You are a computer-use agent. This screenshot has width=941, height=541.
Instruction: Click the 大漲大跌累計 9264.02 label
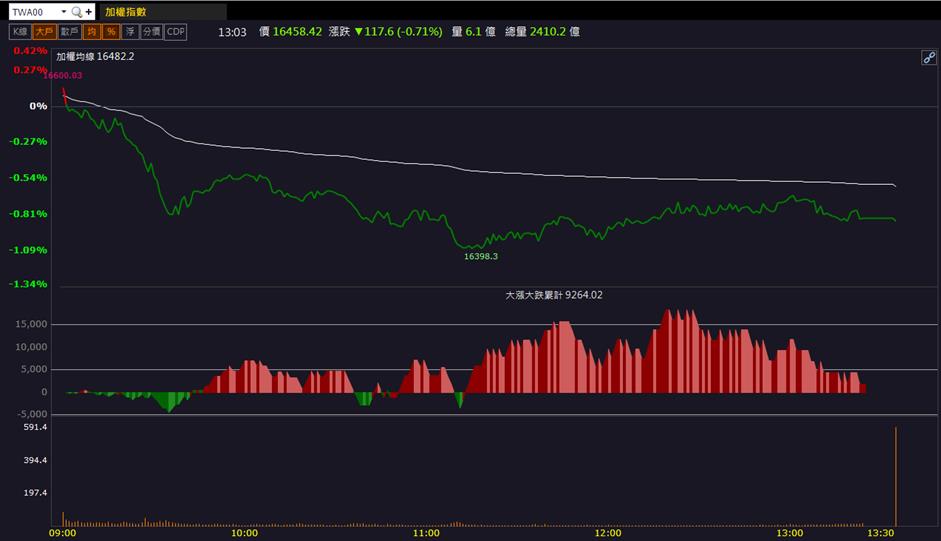pyautogui.click(x=554, y=295)
